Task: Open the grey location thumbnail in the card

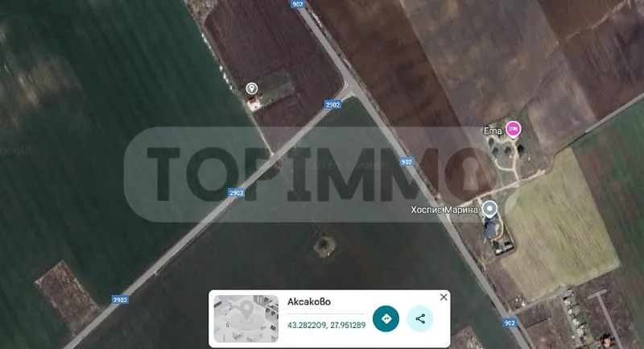Action: pos(246,318)
